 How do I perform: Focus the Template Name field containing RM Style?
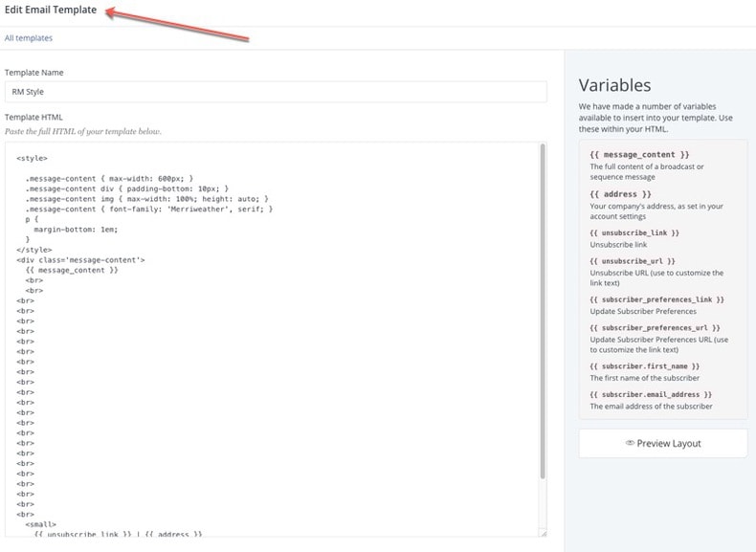(x=276, y=92)
